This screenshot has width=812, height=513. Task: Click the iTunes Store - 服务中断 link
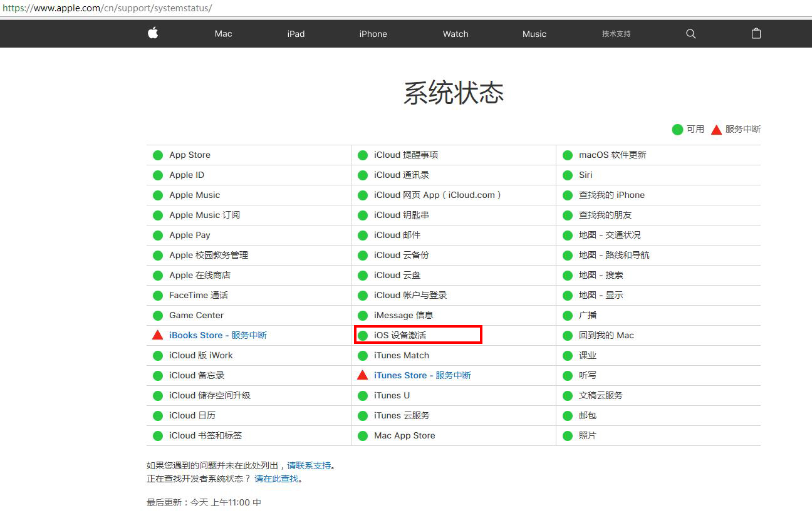click(x=422, y=375)
